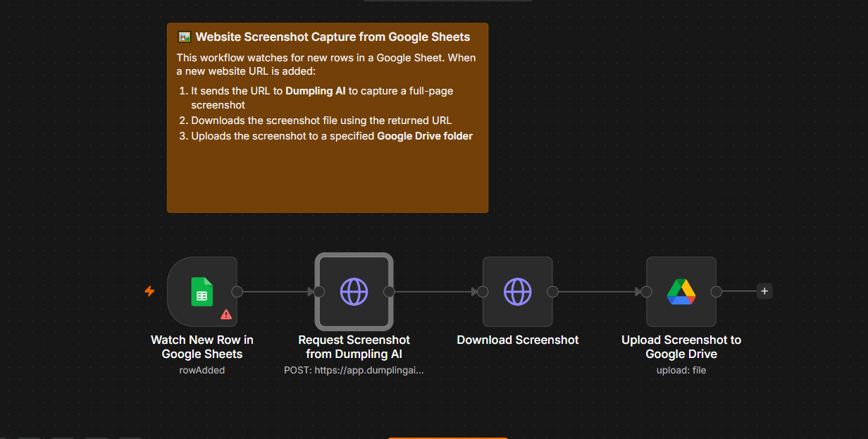Select the Google Sheets trigger node icon
This screenshot has width=868, height=439.
(x=202, y=292)
